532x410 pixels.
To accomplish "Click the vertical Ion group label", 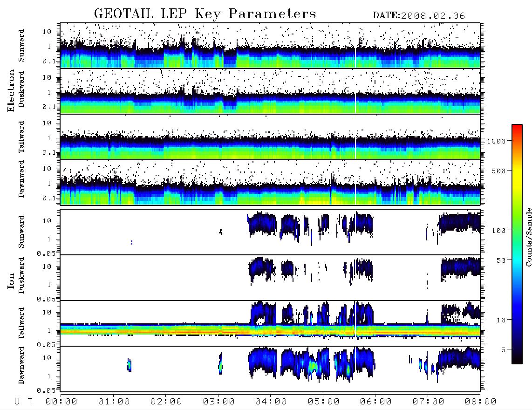I will click(x=11, y=281).
